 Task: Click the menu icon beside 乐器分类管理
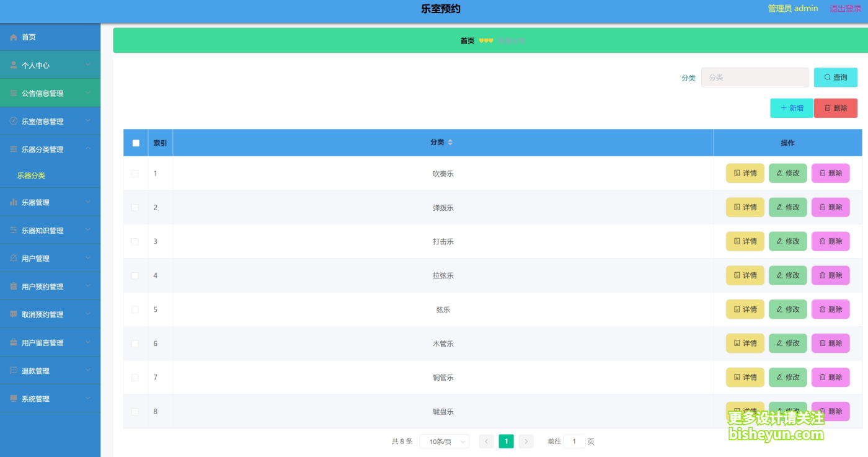point(14,149)
